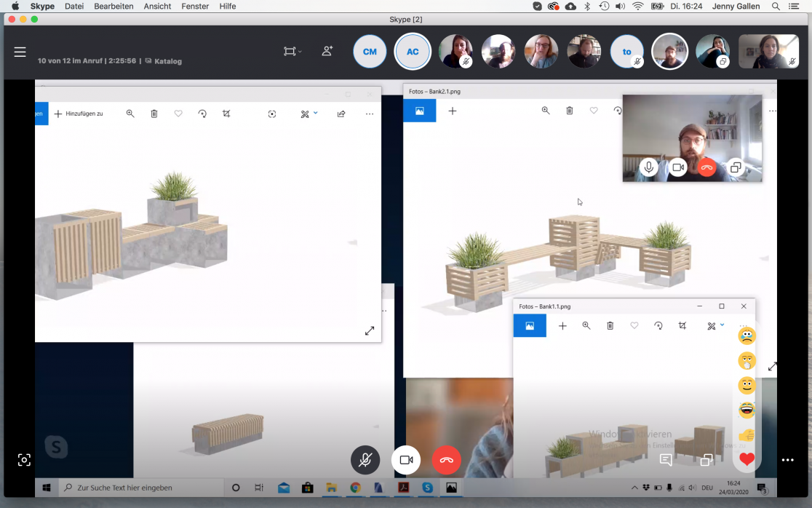The height and width of the screenshot is (508, 812).
Task: Click the add participant icon
Action: point(327,51)
